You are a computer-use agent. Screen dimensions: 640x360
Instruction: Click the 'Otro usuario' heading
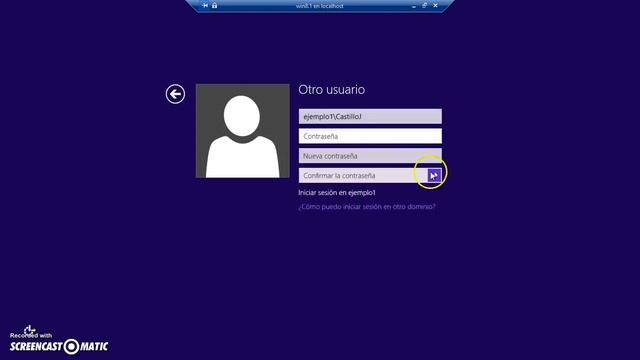tap(331, 90)
